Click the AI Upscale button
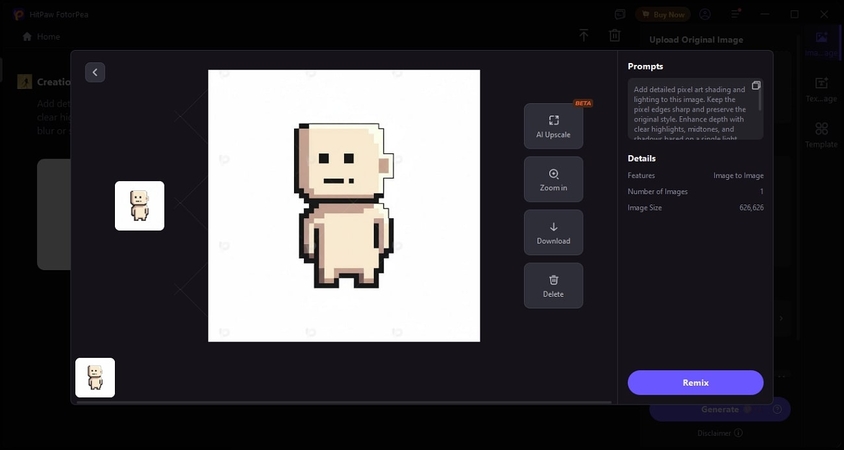Image resolution: width=844 pixels, height=450 pixels. [553, 126]
